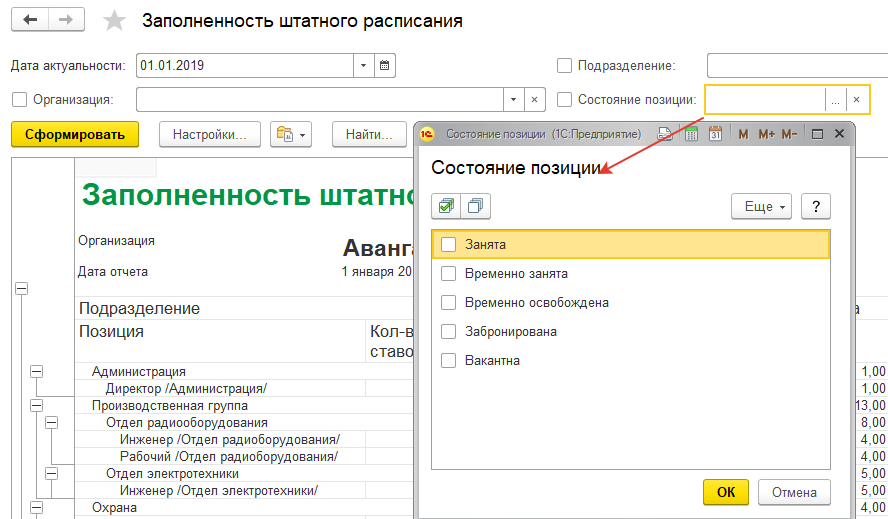Click the value 8,00 in report

[x=873, y=423]
